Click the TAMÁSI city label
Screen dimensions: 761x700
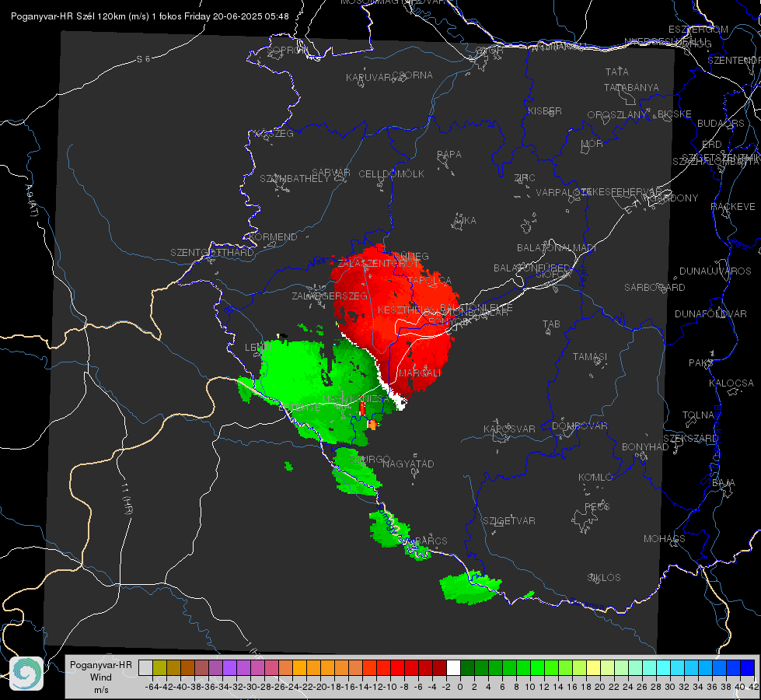[x=590, y=356]
